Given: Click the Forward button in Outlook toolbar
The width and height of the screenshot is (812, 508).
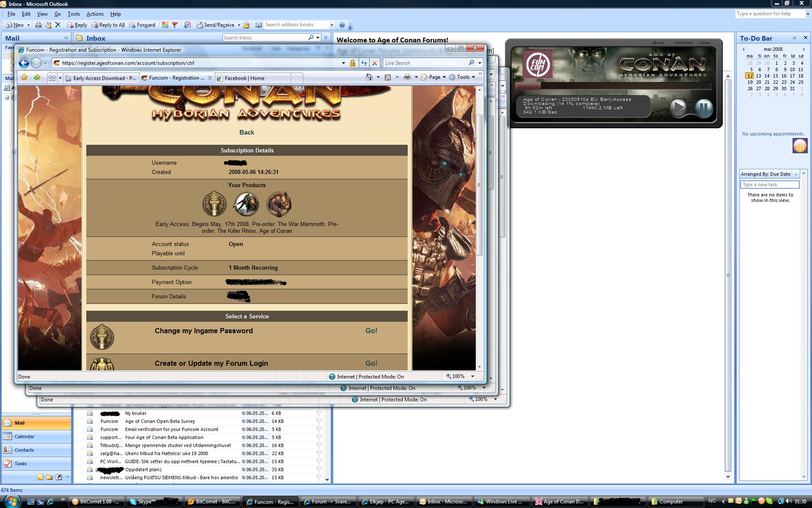Looking at the screenshot, I should (x=142, y=25).
